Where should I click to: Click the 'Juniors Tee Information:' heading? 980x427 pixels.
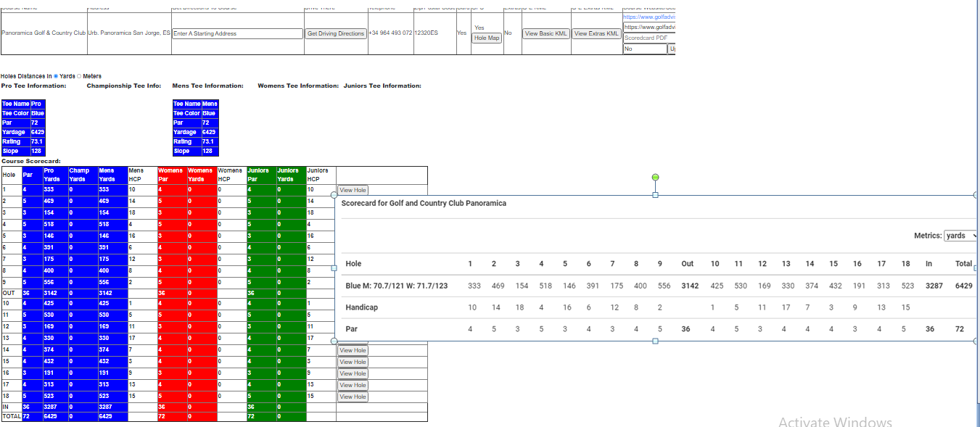pyautogui.click(x=382, y=86)
